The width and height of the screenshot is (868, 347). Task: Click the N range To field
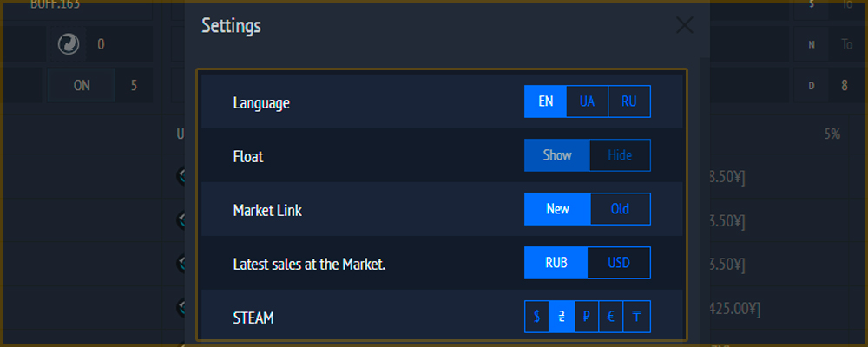point(847,43)
